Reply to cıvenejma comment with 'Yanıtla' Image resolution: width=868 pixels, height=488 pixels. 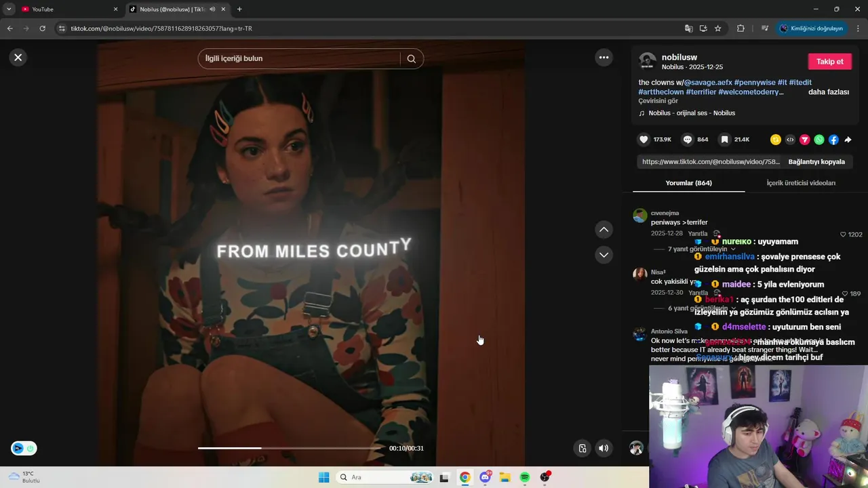(x=698, y=234)
